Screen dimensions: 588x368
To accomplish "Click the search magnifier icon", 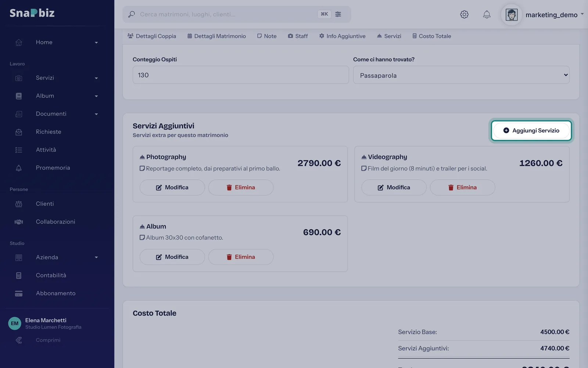I will coord(131,14).
